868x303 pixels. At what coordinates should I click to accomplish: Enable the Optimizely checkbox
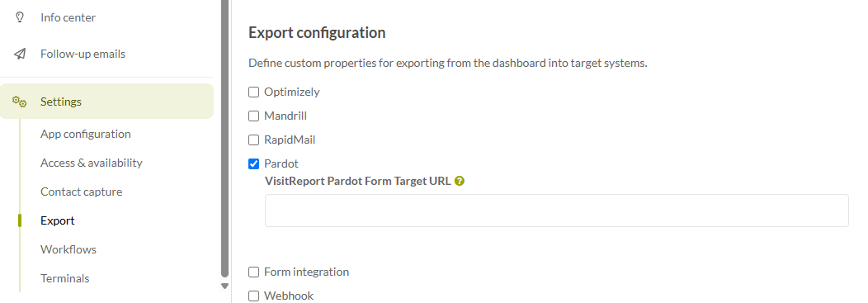(x=253, y=92)
